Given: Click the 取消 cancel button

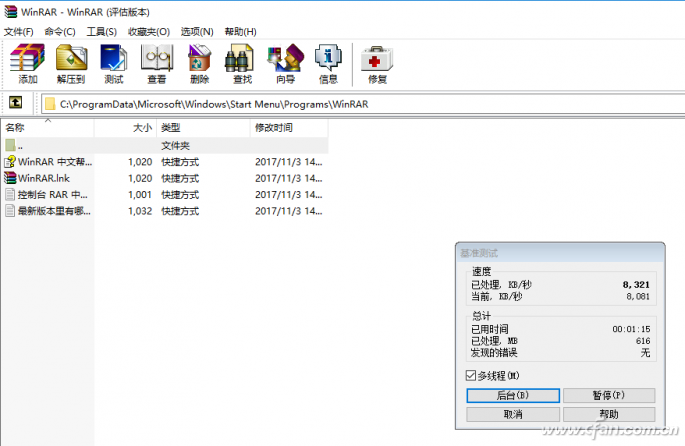Looking at the screenshot, I should click(513, 414).
